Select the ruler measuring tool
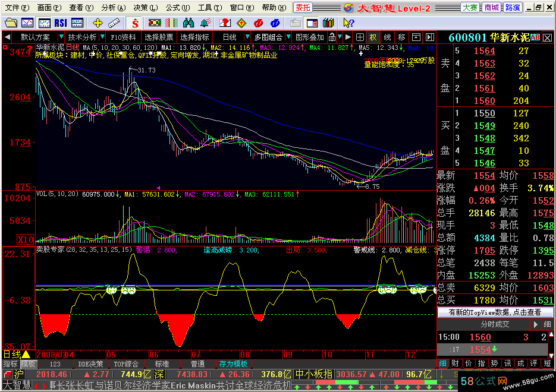 coord(114,23)
